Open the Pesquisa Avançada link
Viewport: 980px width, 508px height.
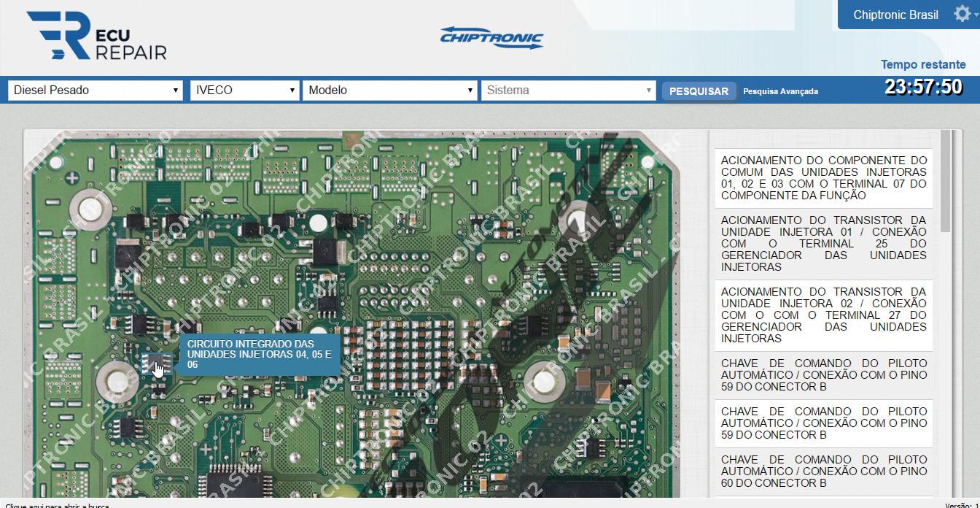(x=780, y=91)
